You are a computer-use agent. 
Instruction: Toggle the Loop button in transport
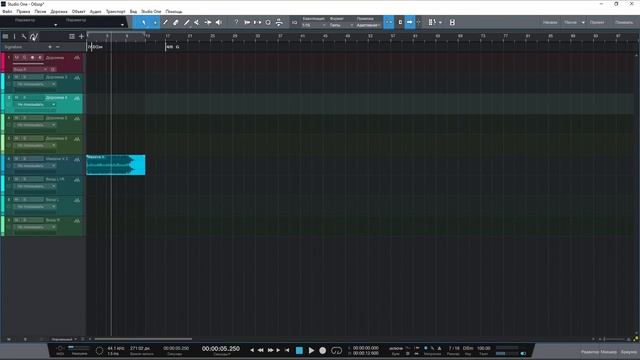pos(336,350)
